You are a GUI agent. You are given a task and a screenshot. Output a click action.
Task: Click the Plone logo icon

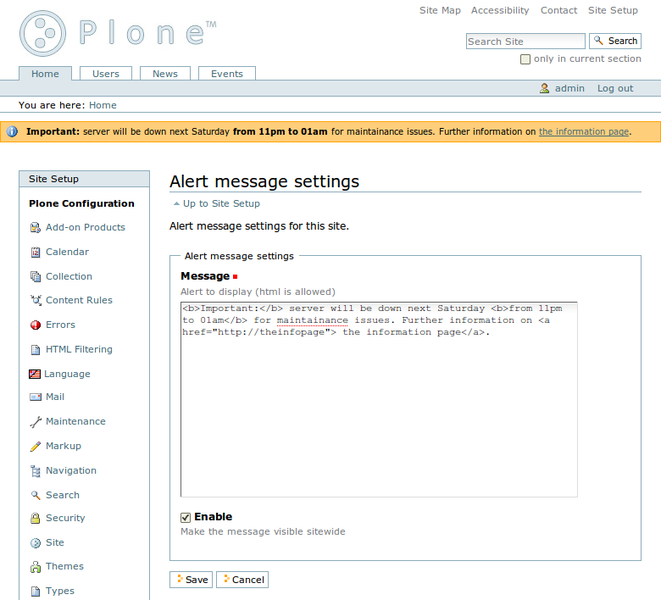tap(43, 33)
